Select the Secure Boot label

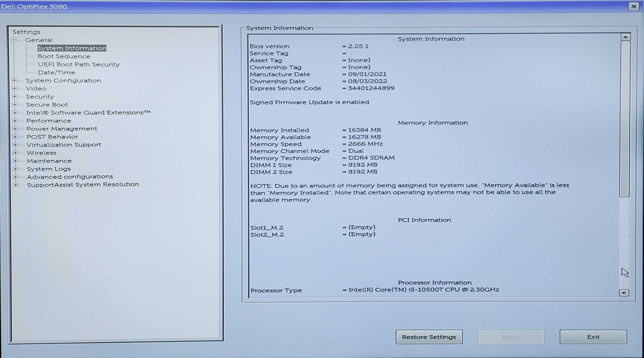(47, 104)
